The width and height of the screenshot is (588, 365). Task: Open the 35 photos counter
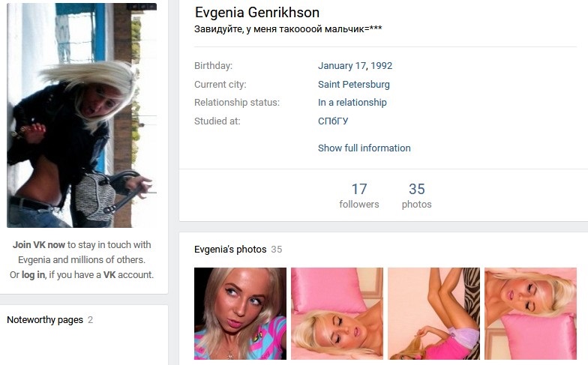click(x=417, y=195)
